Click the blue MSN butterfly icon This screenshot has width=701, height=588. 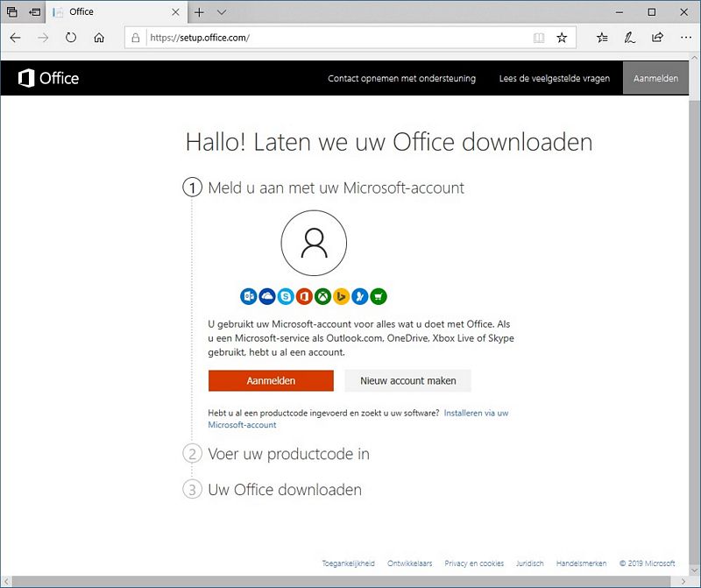point(360,296)
